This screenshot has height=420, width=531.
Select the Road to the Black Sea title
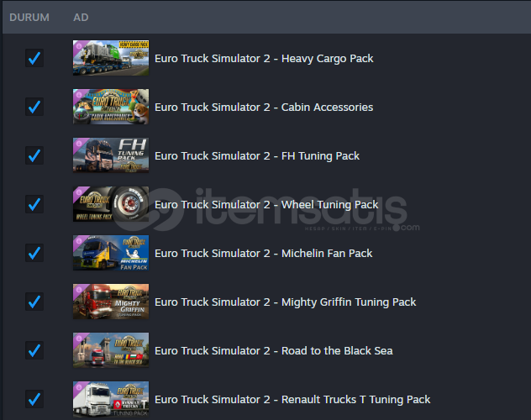tap(274, 351)
